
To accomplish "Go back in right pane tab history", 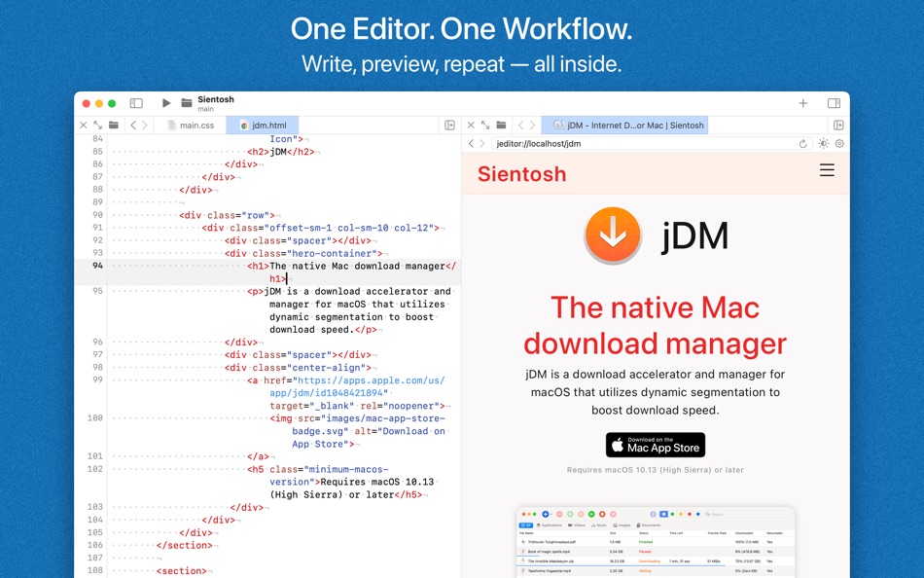I will [520, 125].
